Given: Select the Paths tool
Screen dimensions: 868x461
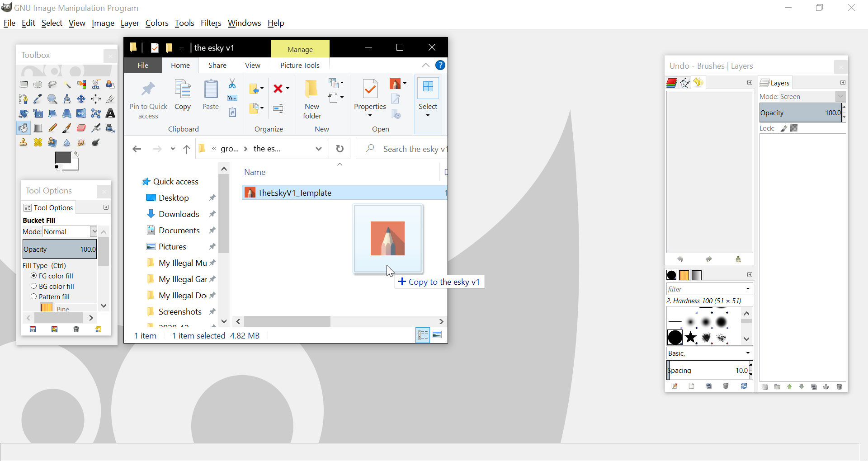Looking at the screenshot, I should point(24,99).
